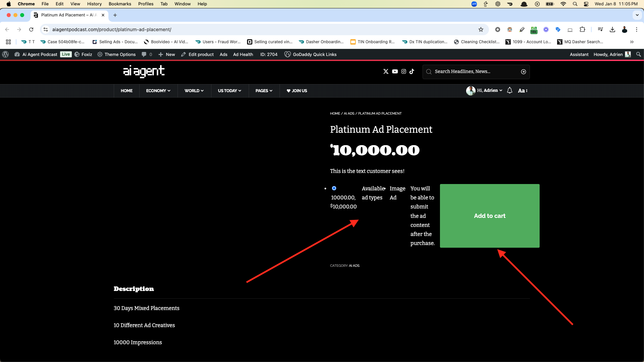
Task: Submit search with the arrow icon
Action: (x=523, y=72)
